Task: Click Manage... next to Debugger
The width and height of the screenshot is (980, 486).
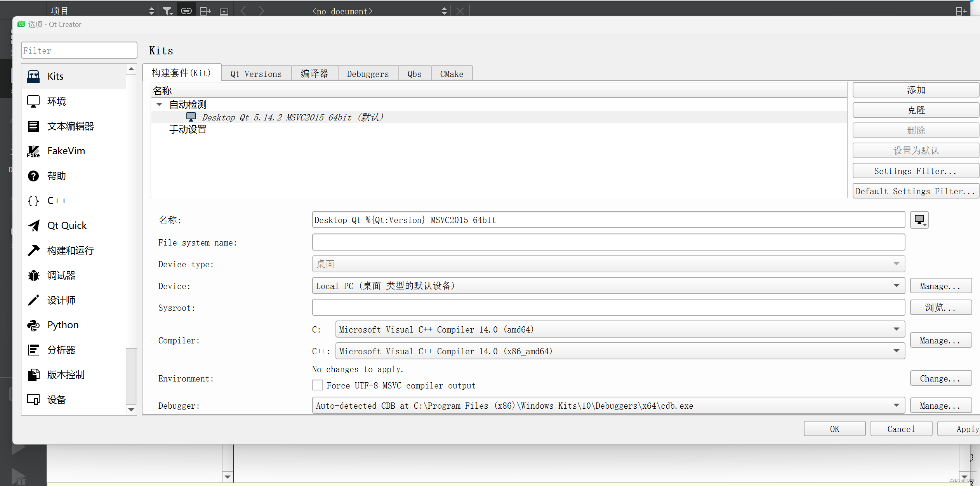Action: (940, 405)
